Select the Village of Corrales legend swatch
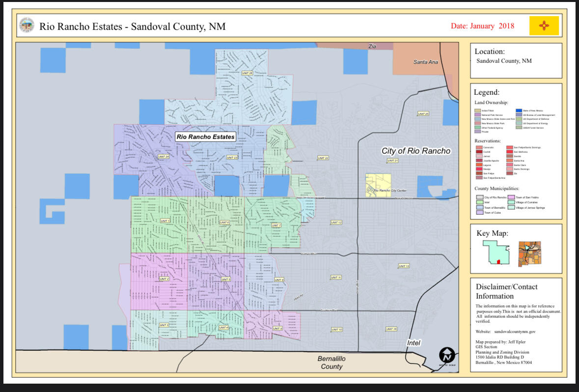 pyautogui.click(x=511, y=202)
